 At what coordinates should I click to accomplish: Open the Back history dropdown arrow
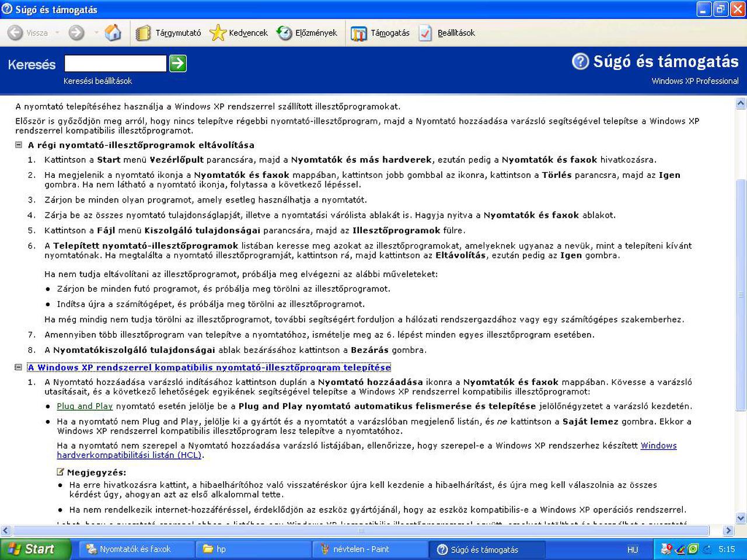[x=57, y=33]
